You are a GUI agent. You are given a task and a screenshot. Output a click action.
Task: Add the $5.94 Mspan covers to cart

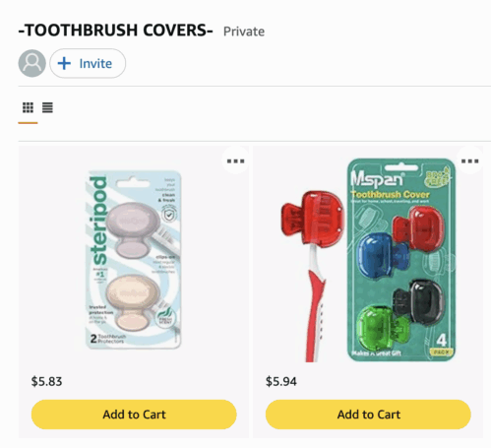[368, 415]
